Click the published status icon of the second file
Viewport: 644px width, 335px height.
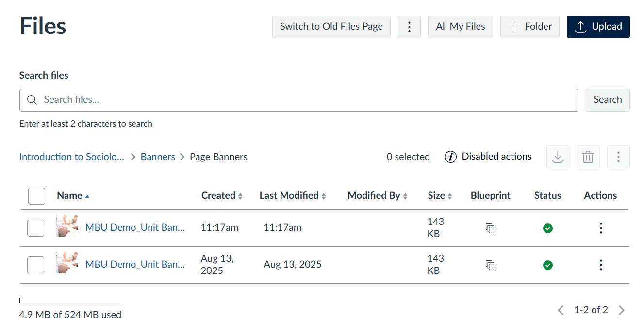(548, 265)
